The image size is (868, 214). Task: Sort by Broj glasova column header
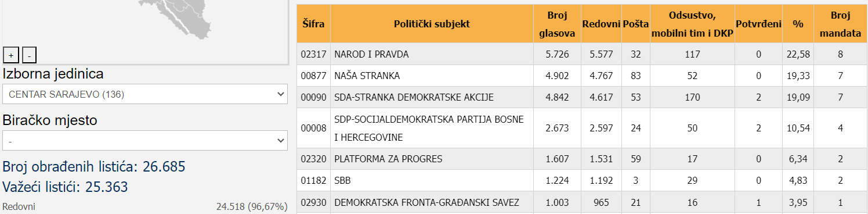[x=557, y=24]
